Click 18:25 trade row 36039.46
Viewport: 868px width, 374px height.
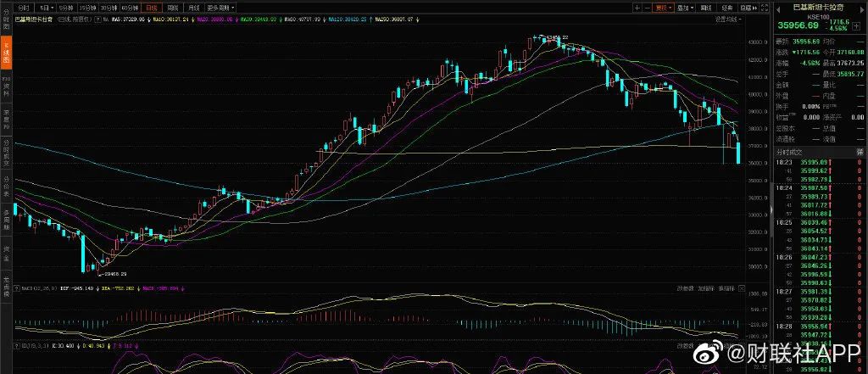pyautogui.click(x=820, y=222)
